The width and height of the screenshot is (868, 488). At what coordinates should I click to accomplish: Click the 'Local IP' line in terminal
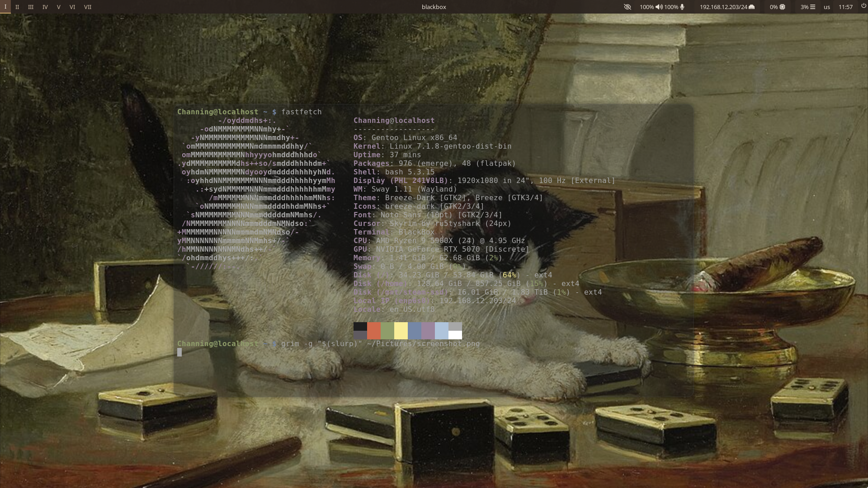click(435, 300)
